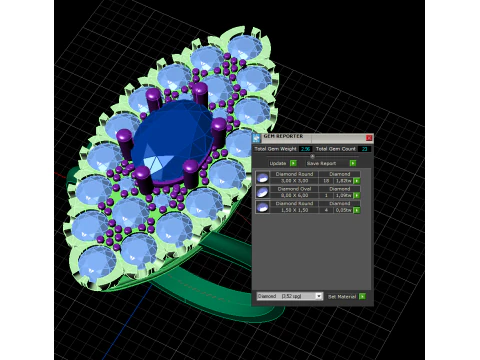
Task: Click the Total Gem Weight value field
Action: 305,149
